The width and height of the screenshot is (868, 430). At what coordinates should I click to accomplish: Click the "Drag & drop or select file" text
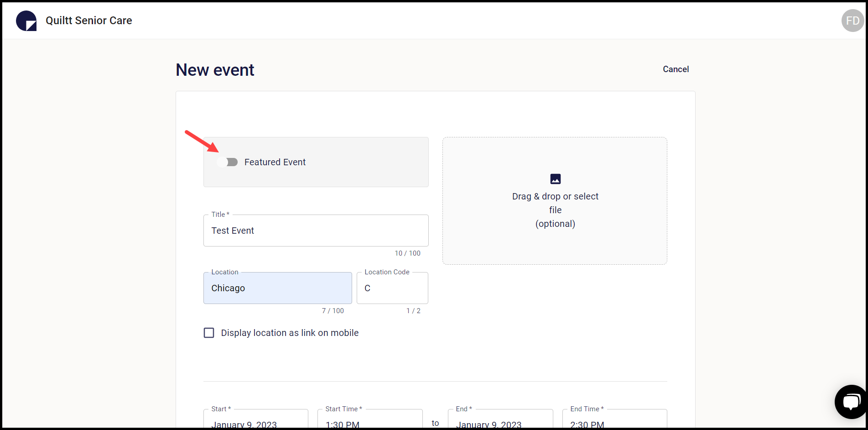[x=555, y=203]
